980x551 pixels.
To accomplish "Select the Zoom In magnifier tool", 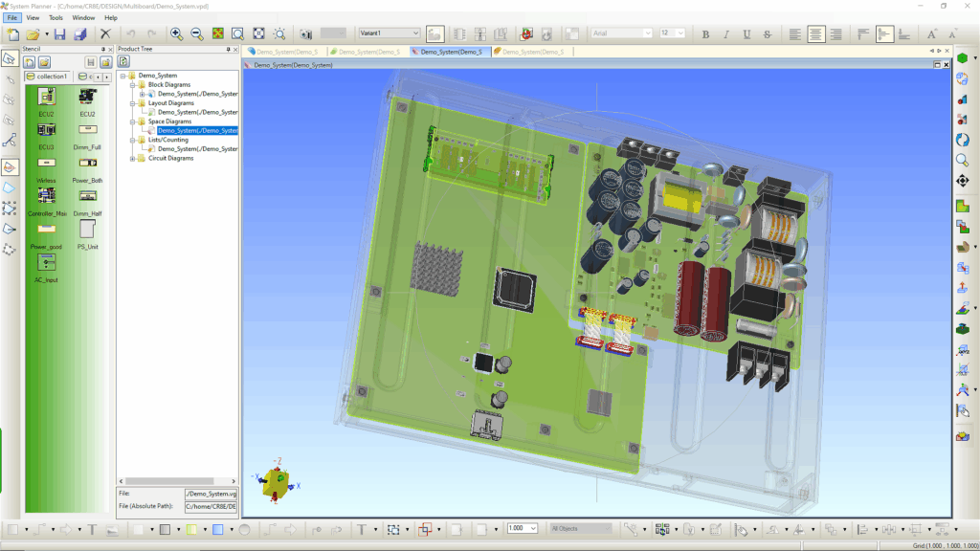I will coord(177,33).
